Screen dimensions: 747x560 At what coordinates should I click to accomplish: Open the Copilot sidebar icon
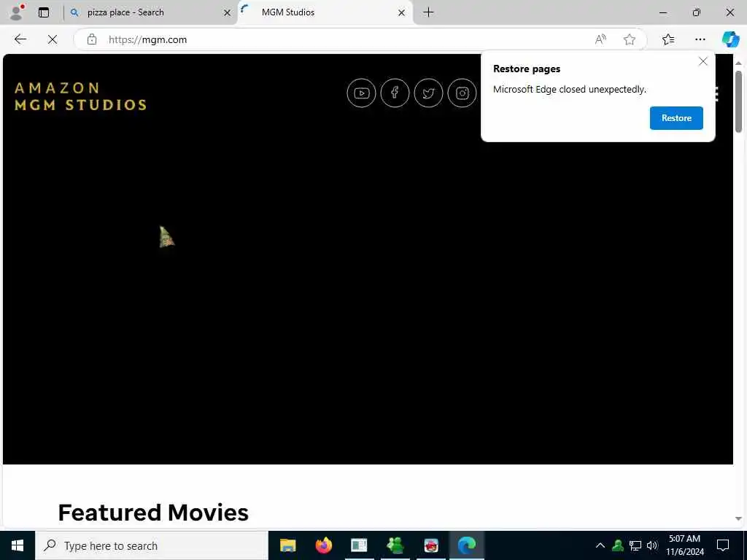730,39
